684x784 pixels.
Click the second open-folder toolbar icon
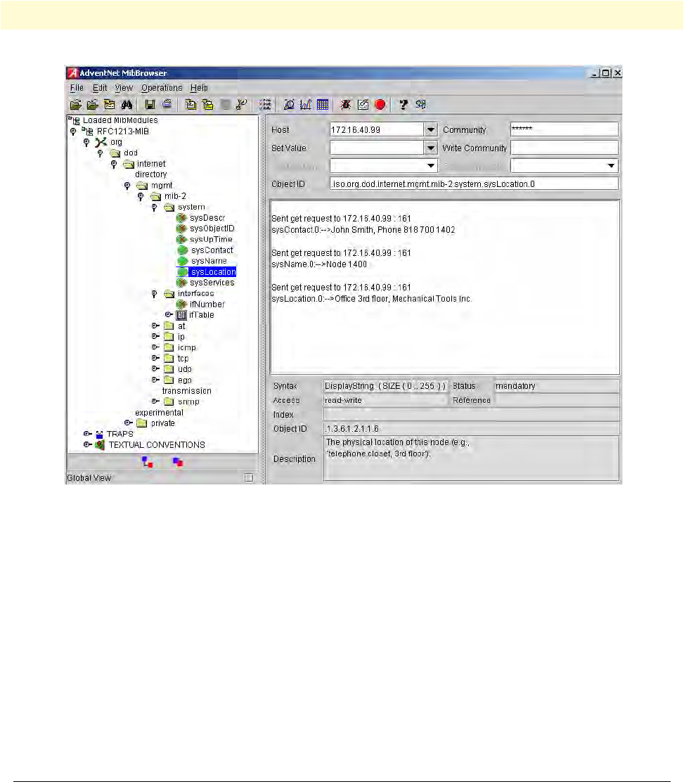coord(93,105)
